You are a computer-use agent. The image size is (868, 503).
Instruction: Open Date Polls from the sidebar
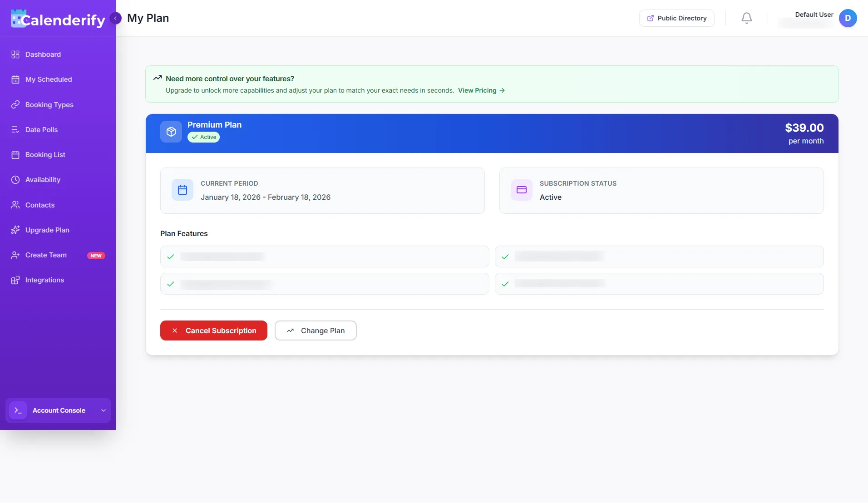pyautogui.click(x=41, y=130)
